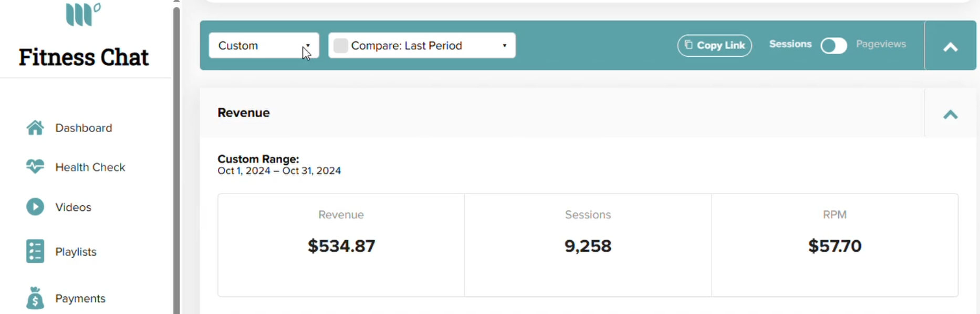Toggle the Sessions/Pageviews switch
The height and width of the screenshot is (314, 980).
click(833, 46)
